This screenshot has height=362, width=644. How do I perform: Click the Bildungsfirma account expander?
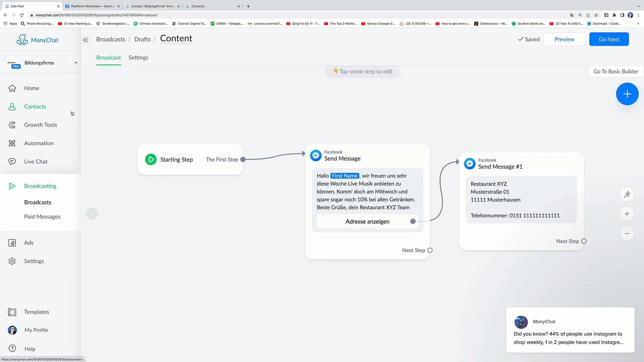75,62
